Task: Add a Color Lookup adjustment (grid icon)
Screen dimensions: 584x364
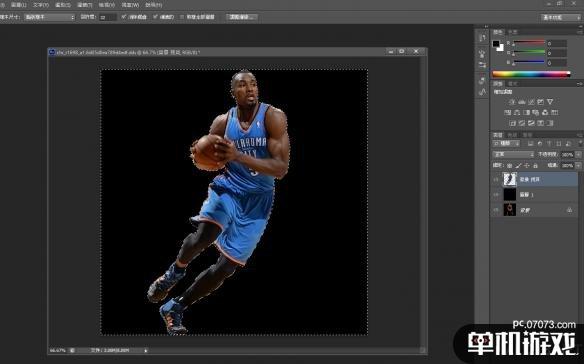Action: [x=555, y=113]
